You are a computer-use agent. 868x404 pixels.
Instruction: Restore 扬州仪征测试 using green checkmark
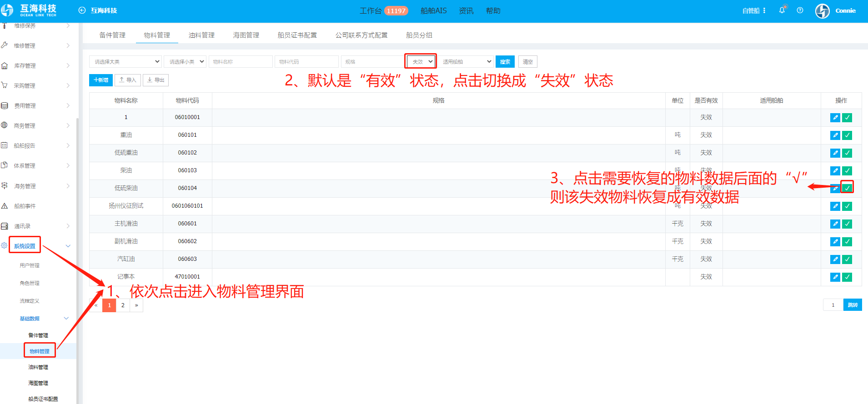(x=847, y=206)
